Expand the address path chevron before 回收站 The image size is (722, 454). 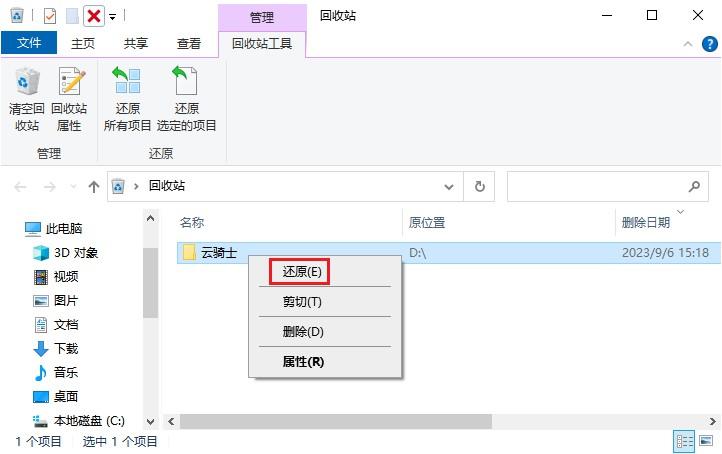(x=136, y=186)
